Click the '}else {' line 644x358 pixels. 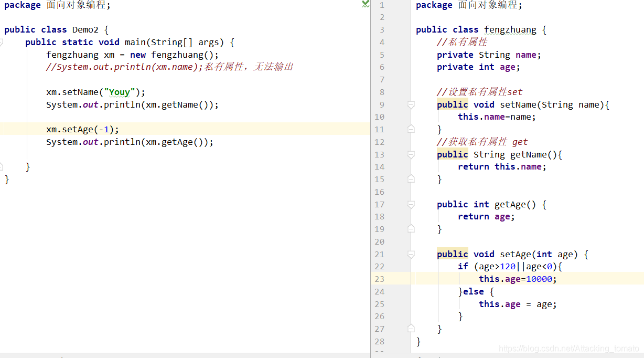(476, 292)
